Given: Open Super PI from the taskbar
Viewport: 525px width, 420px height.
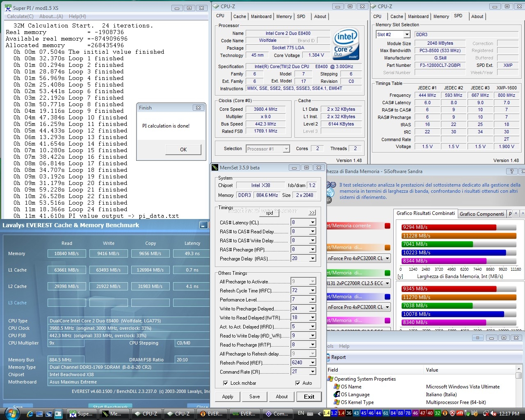Looking at the screenshot, I should tap(81, 413).
